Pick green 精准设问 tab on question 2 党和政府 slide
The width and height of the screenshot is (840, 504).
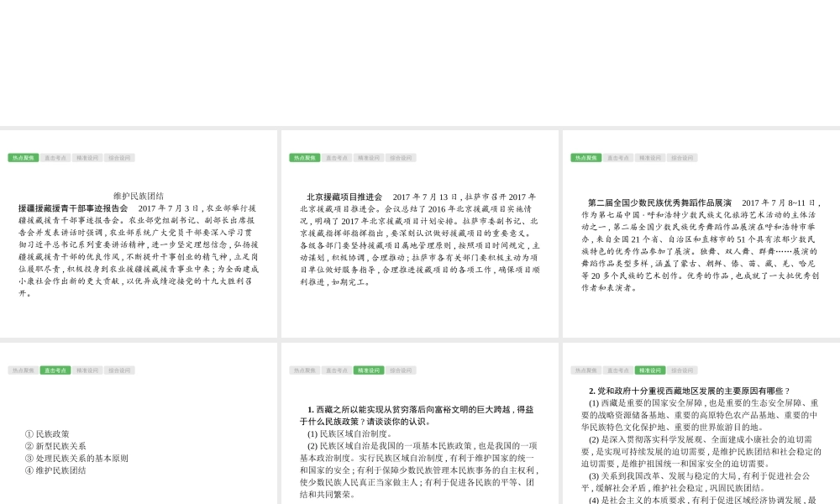650,370
